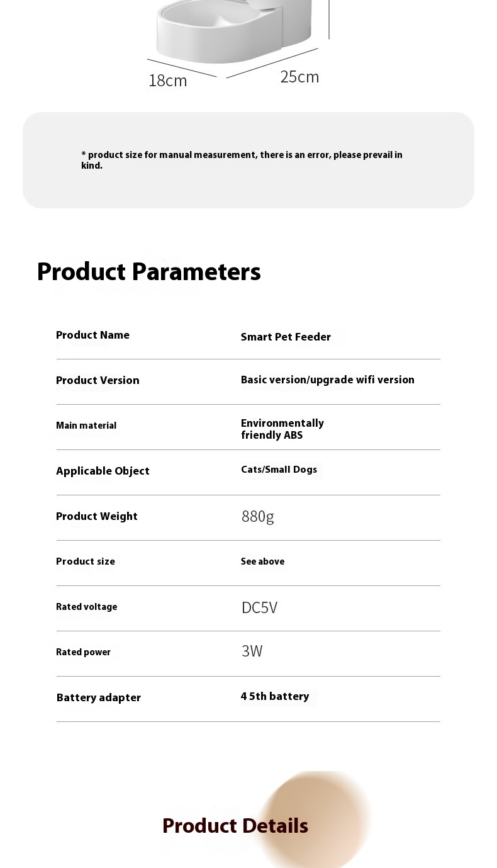Image resolution: width=497 pixels, height=868 pixels.
Task: Select the 880g weight value
Action: [258, 517]
